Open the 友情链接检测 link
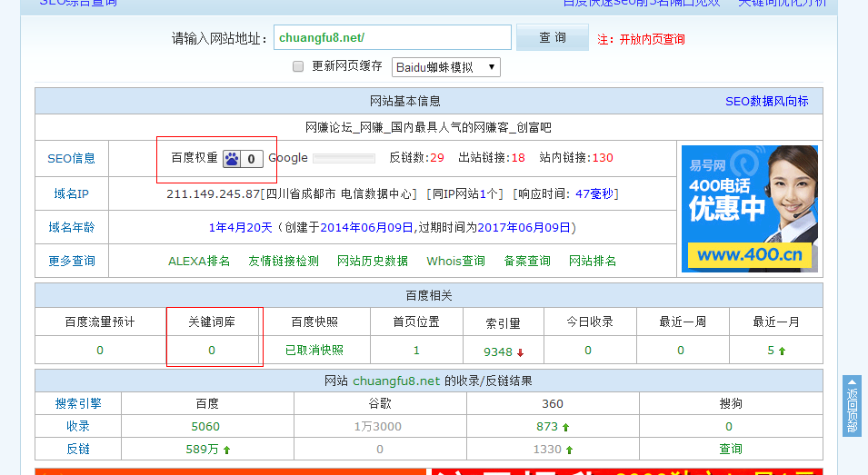Viewport: 868px width, 475px height. [x=284, y=261]
